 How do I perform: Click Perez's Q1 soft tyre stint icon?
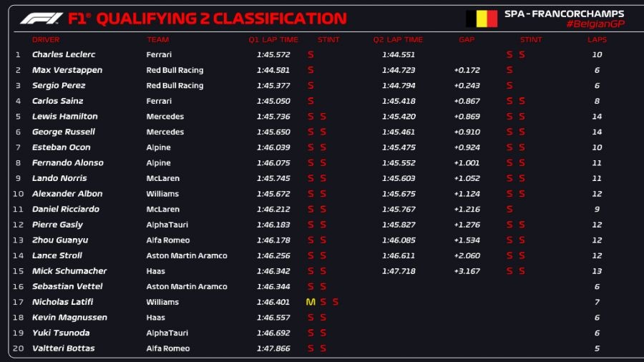(311, 86)
